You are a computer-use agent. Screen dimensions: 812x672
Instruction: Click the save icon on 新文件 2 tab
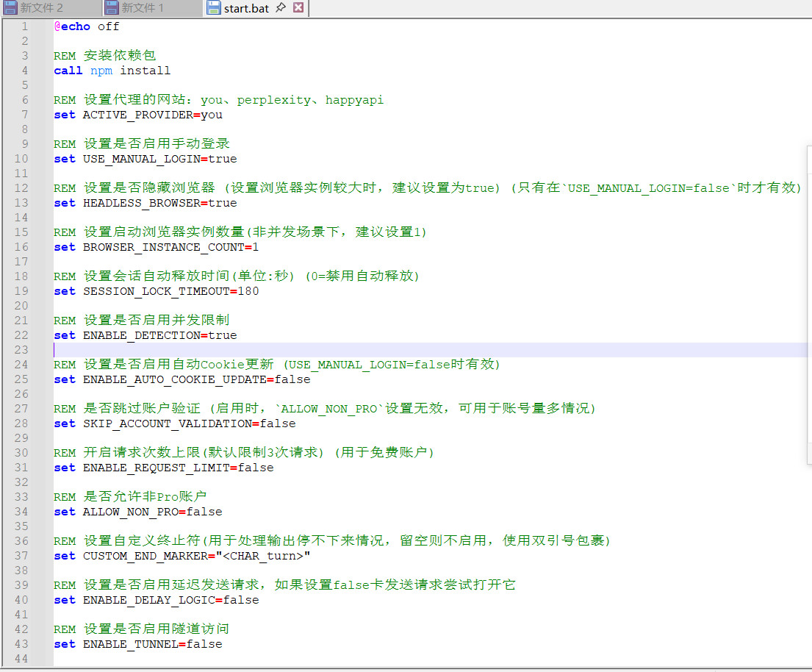pos(10,8)
